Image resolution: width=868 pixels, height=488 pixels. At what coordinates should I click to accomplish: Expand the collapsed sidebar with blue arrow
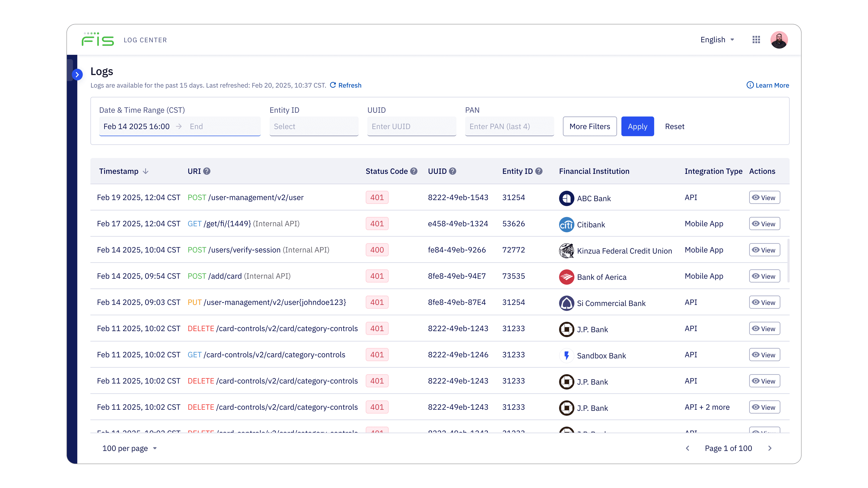tap(77, 74)
